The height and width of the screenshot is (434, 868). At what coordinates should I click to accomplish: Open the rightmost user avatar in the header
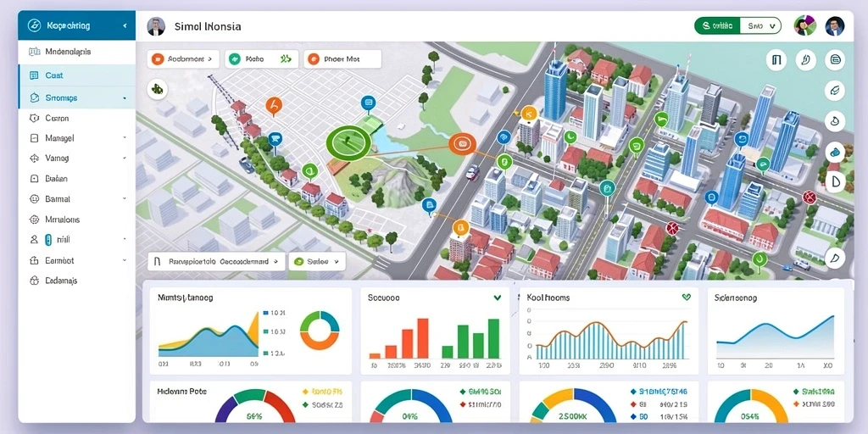pos(834,26)
